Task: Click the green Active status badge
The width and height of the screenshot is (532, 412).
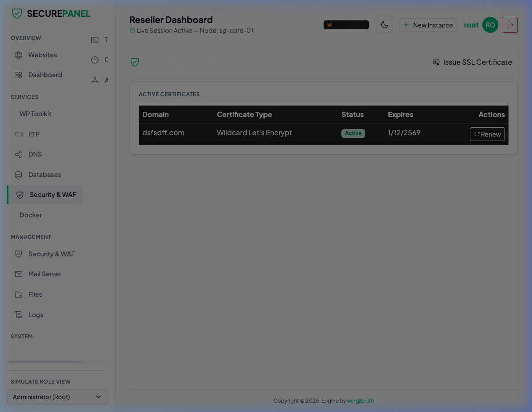Action: [353, 133]
